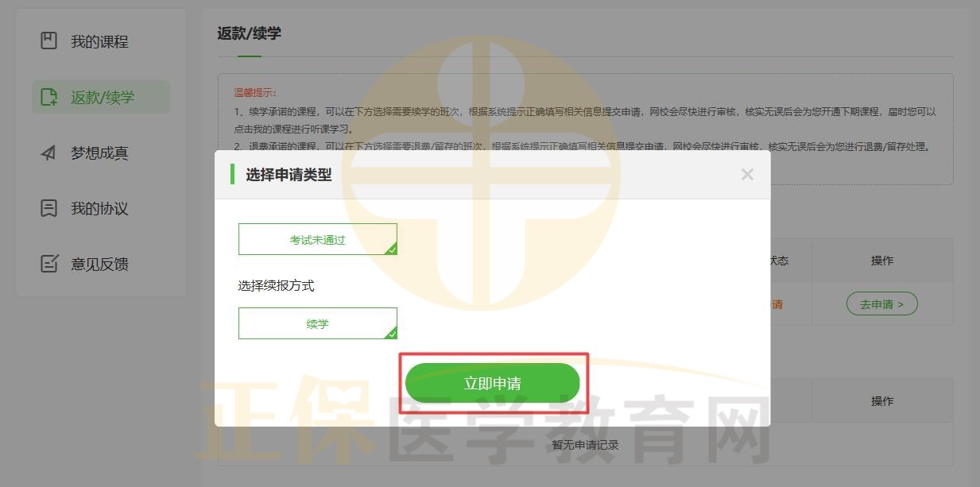Click the pencil-edit icon beside 意见反馈
Image resolution: width=980 pixels, height=487 pixels.
49,264
